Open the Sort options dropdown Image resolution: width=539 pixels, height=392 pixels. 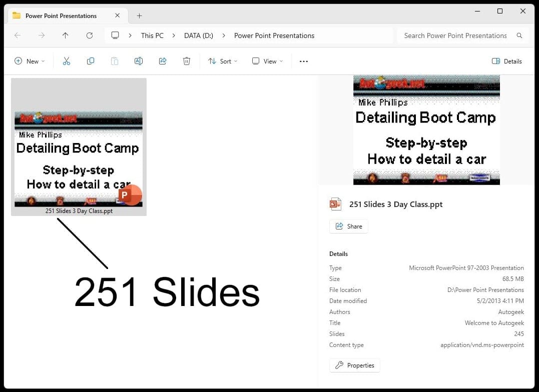click(223, 60)
